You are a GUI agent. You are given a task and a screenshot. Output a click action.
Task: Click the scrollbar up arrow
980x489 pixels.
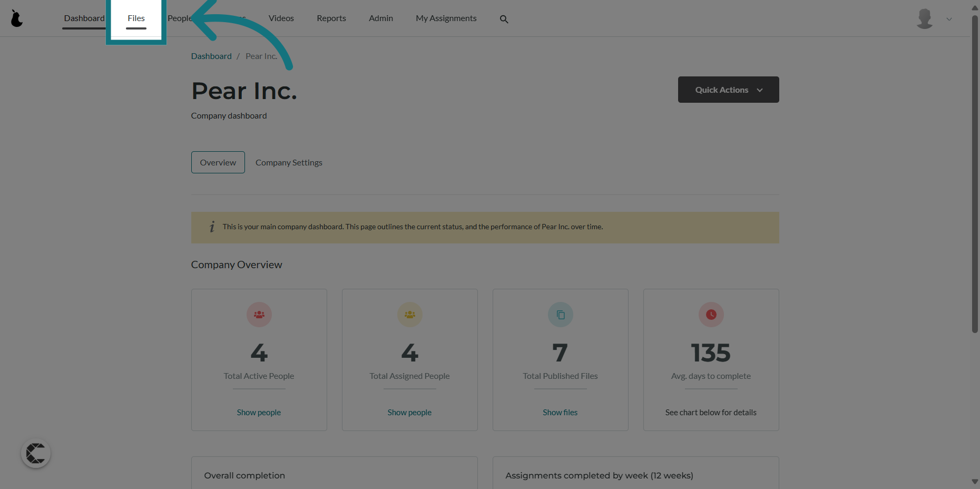975,7
